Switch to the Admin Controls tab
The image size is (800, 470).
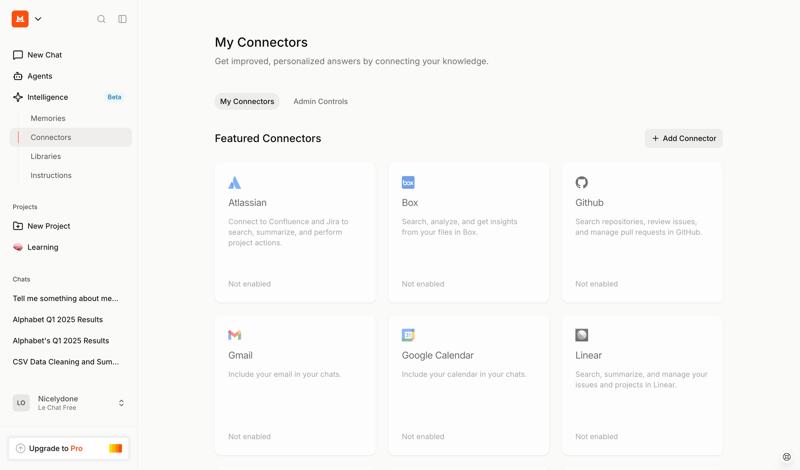(x=320, y=101)
